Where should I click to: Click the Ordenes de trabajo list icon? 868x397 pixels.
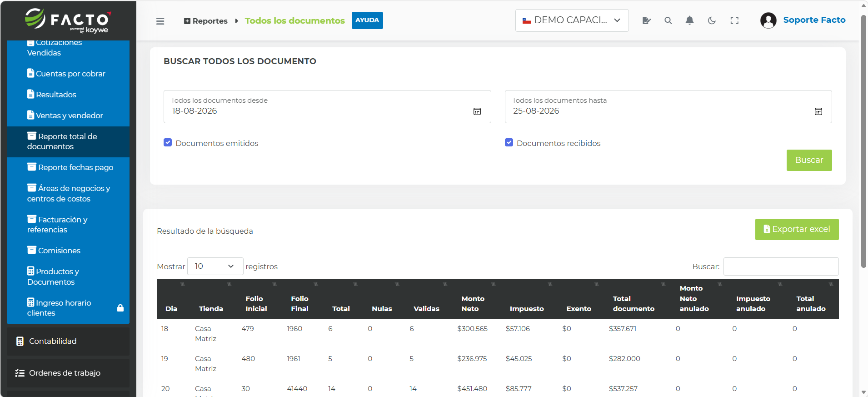tap(20, 373)
